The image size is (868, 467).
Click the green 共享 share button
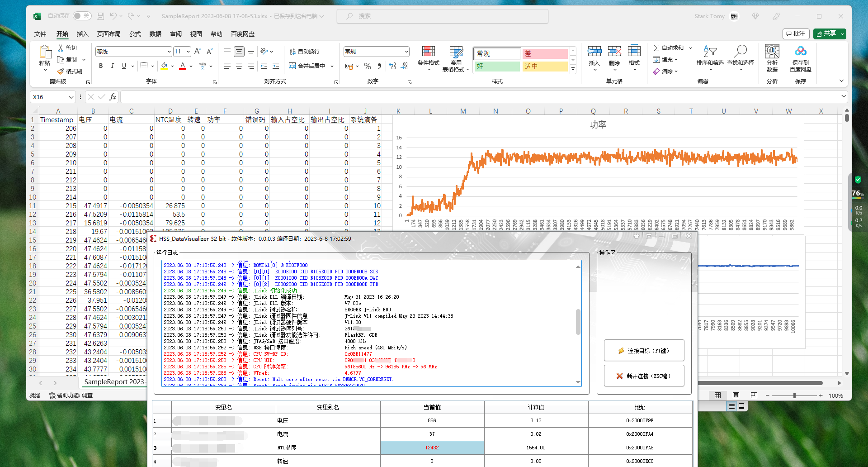pyautogui.click(x=826, y=34)
